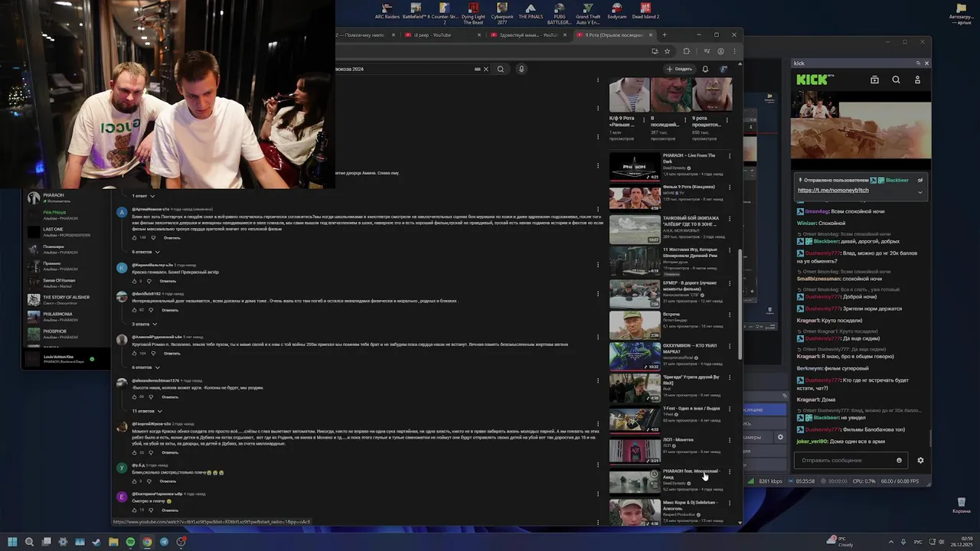This screenshot has height=551, width=980.
Task: Reply to the Георгий Жуков comment
Action: 170,452
